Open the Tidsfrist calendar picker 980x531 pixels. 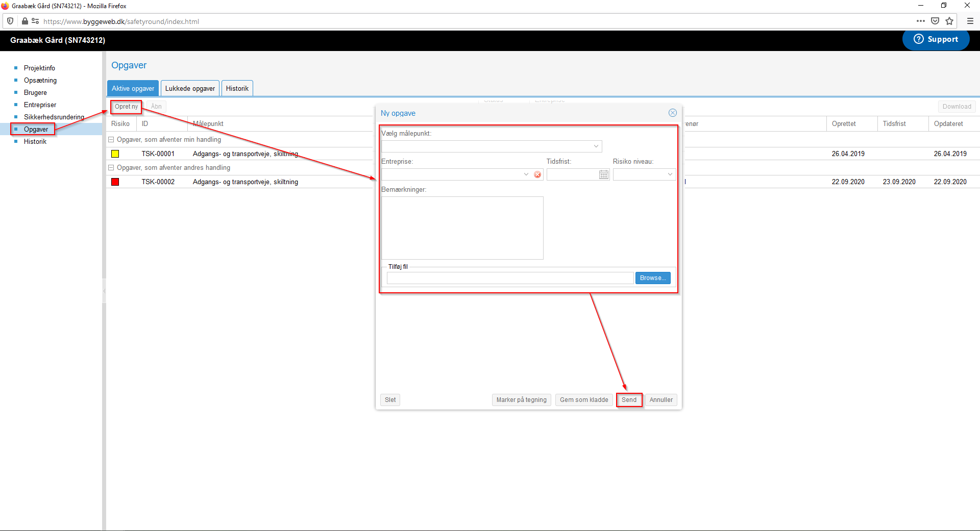603,175
